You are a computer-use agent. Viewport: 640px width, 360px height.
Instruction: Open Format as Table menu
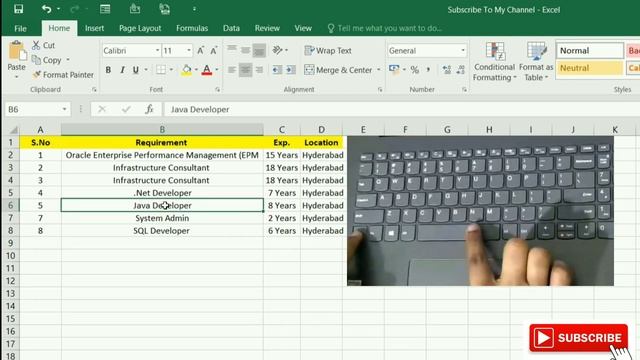536,61
